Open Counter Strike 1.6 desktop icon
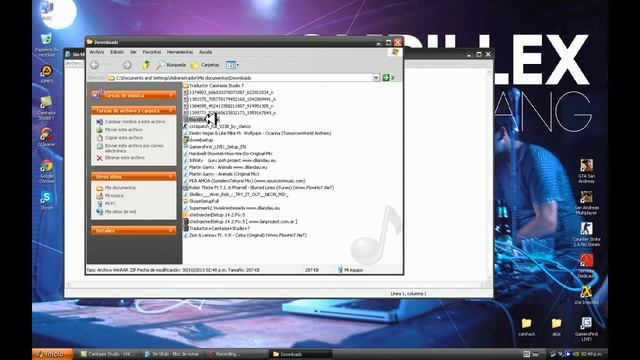Image resolution: width=640 pixels, height=360 pixels. point(586,234)
